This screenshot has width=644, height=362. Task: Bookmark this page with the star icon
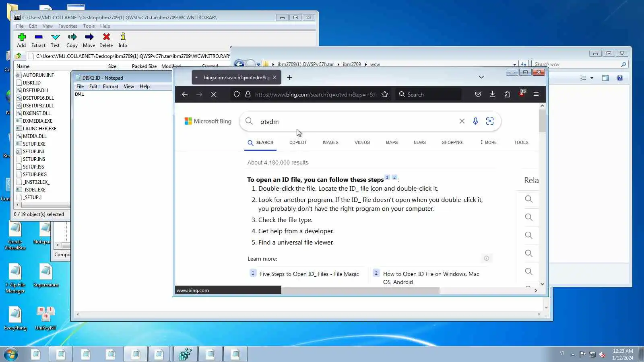pyautogui.click(x=385, y=94)
